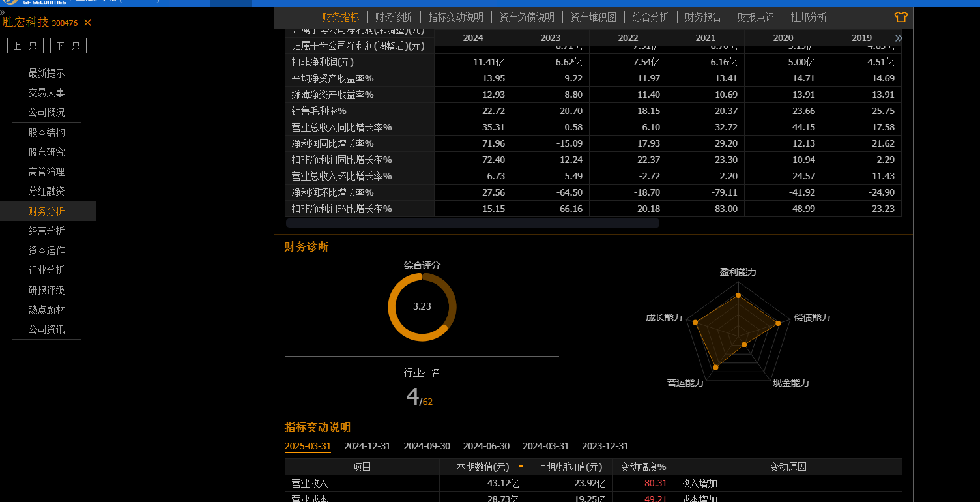Switch to the 综合分析 tab
Image resolution: width=980 pixels, height=502 pixels.
point(650,17)
